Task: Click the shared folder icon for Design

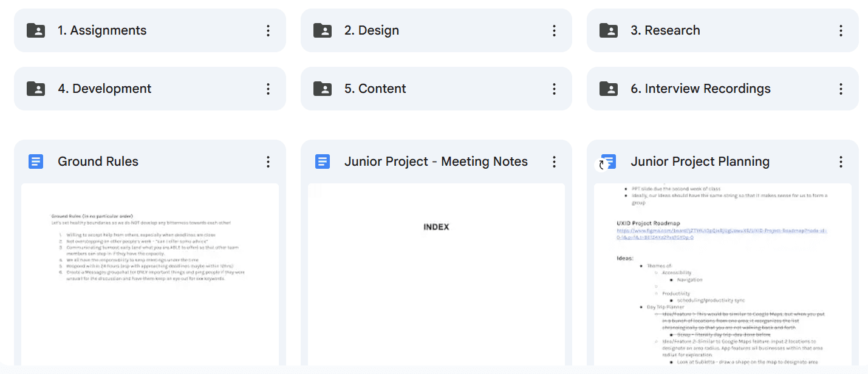Action: tap(323, 30)
